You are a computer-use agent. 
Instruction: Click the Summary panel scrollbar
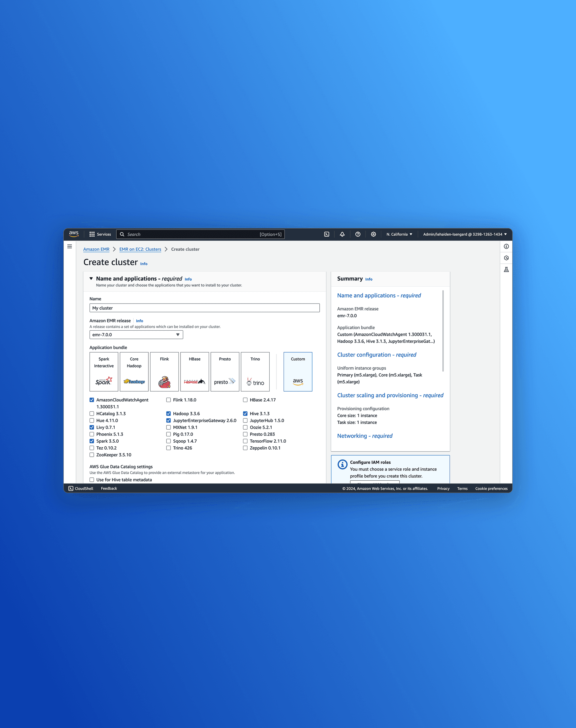click(443, 330)
